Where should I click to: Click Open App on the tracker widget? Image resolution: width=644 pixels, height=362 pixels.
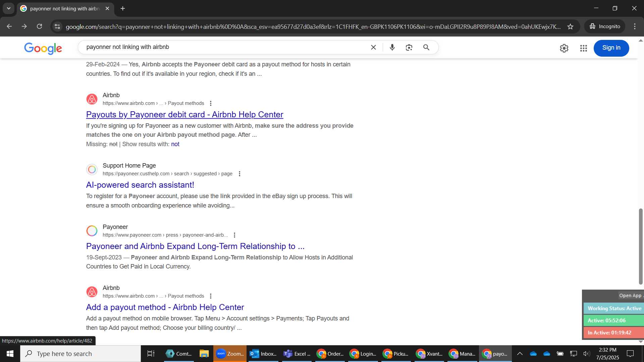click(x=630, y=295)
